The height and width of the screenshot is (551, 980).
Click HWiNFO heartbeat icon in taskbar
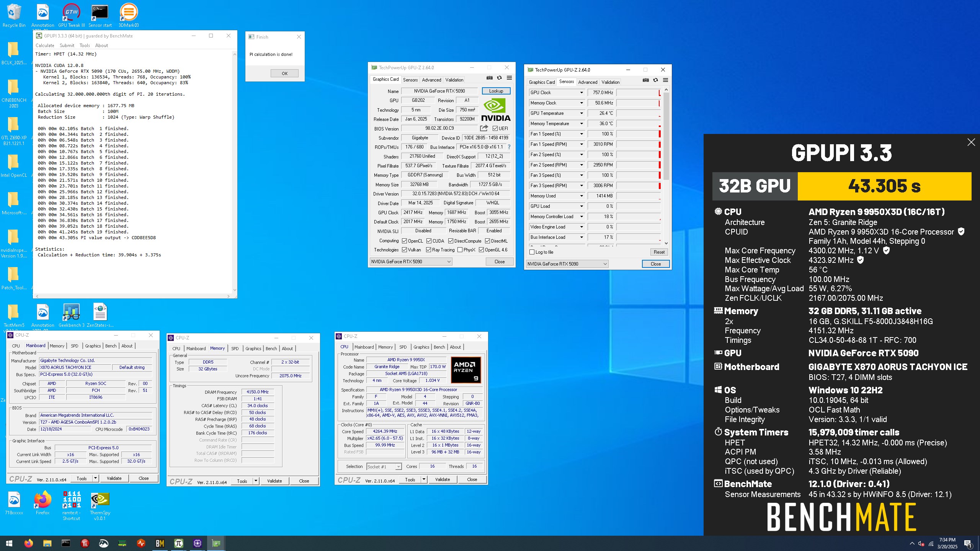pyautogui.click(x=141, y=543)
